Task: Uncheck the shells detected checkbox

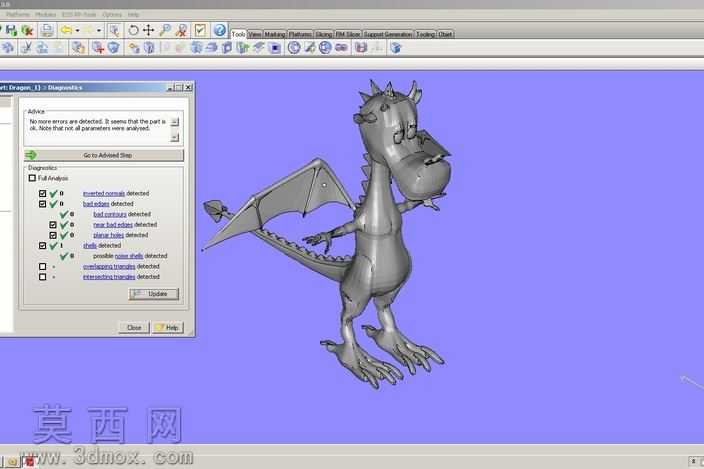Action: [42, 245]
